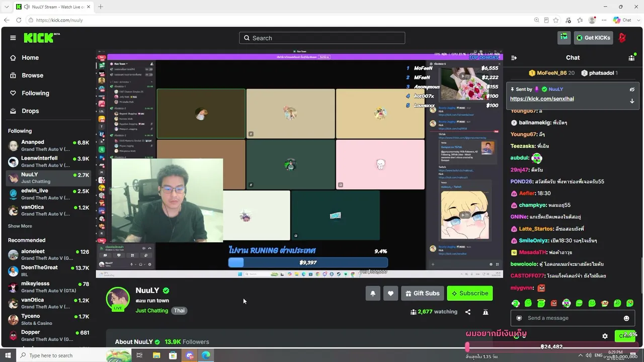Open the Windows Start menu

(x=8, y=355)
